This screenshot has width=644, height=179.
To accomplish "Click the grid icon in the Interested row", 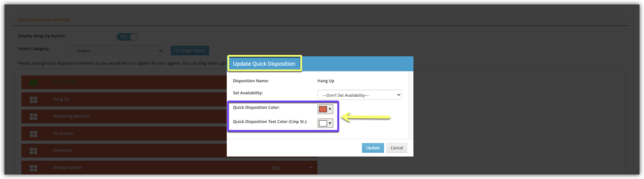I will coord(34,151).
